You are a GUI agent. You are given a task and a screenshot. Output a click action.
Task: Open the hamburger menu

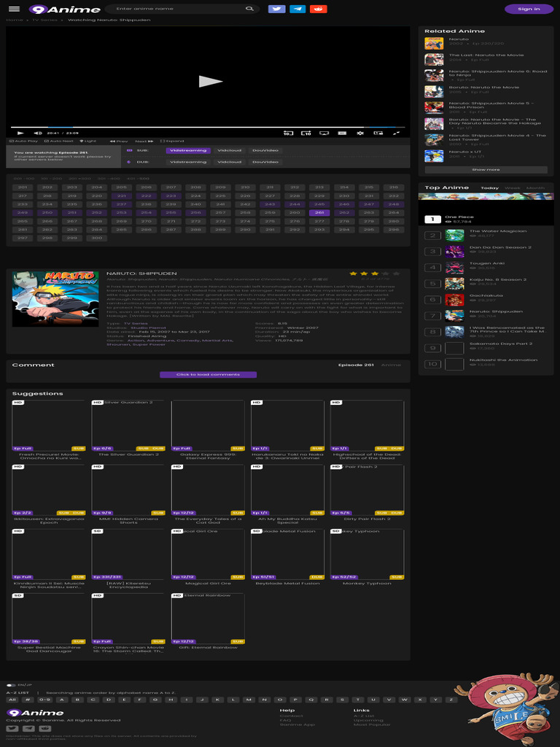pyautogui.click(x=15, y=9)
